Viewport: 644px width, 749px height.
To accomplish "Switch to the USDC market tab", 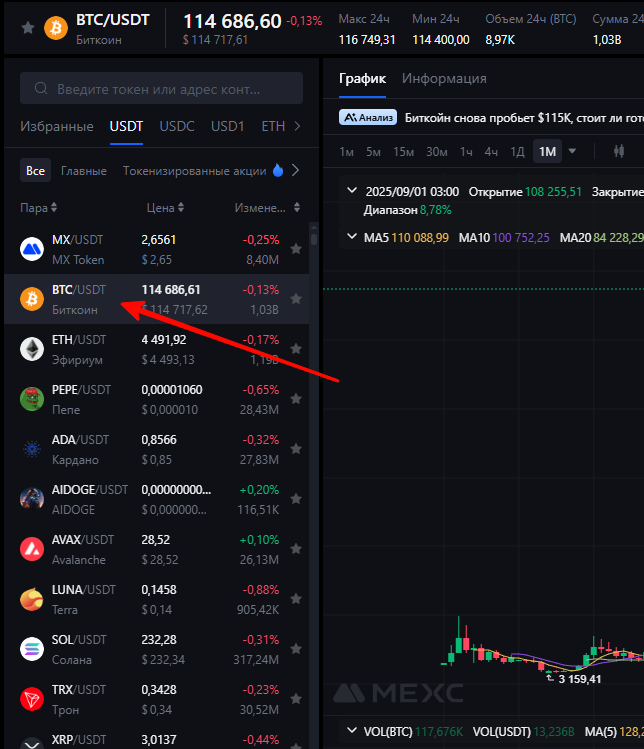I will (x=177, y=126).
